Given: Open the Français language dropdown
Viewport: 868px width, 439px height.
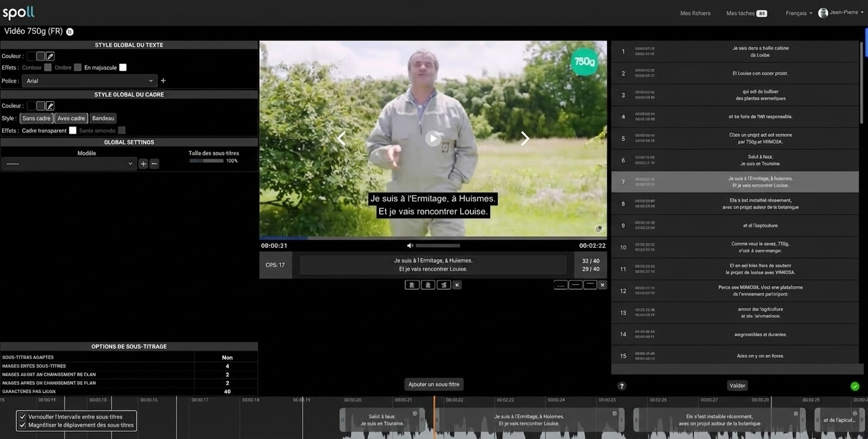Looking at the screenshot, I should click(x=799, y=13).
